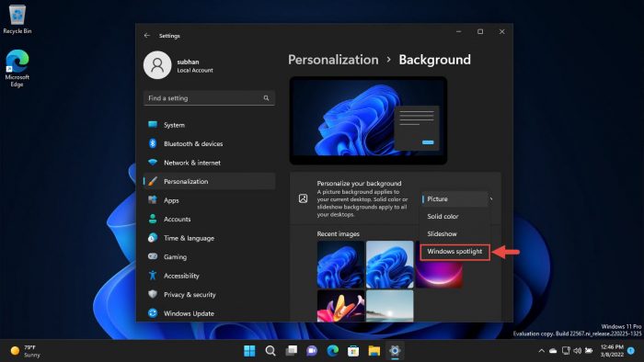
Task: Open the Start menu from taskbar
Action: click(x=249, y=351)
